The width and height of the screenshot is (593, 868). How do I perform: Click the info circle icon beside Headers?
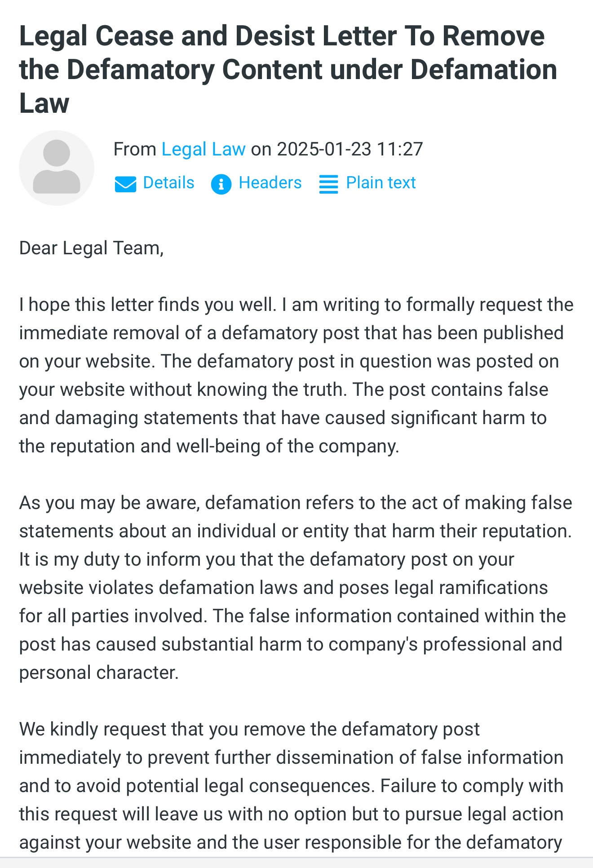(x=221, y=184)
